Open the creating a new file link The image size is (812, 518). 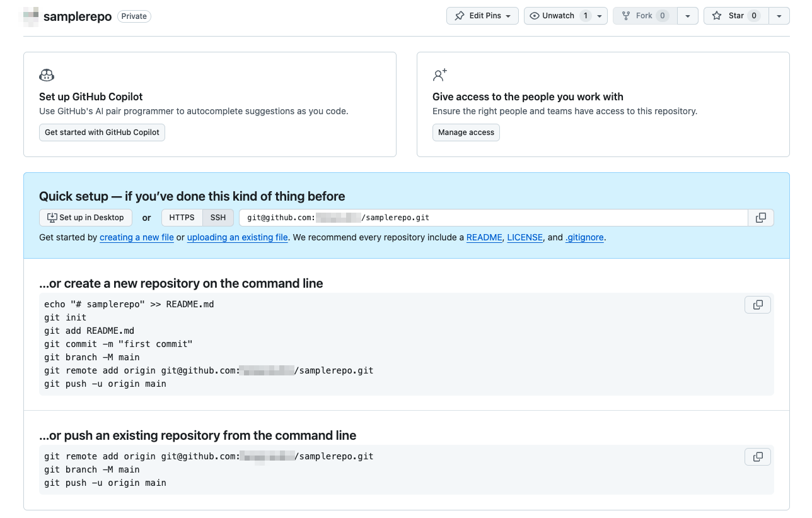pyautogui.click(x=137, y=238)
